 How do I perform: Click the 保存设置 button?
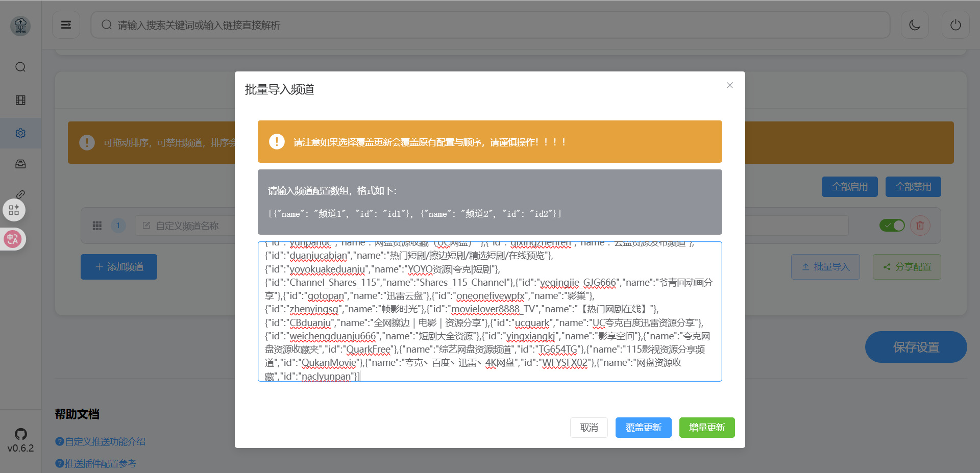pyautogui.click(x=916, y=347)
